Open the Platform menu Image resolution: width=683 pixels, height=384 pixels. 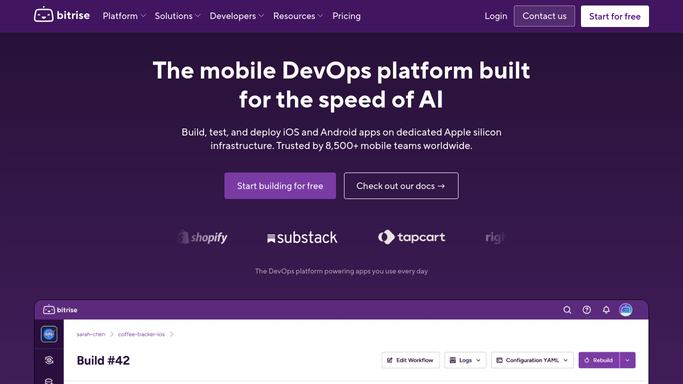[124, 16]
